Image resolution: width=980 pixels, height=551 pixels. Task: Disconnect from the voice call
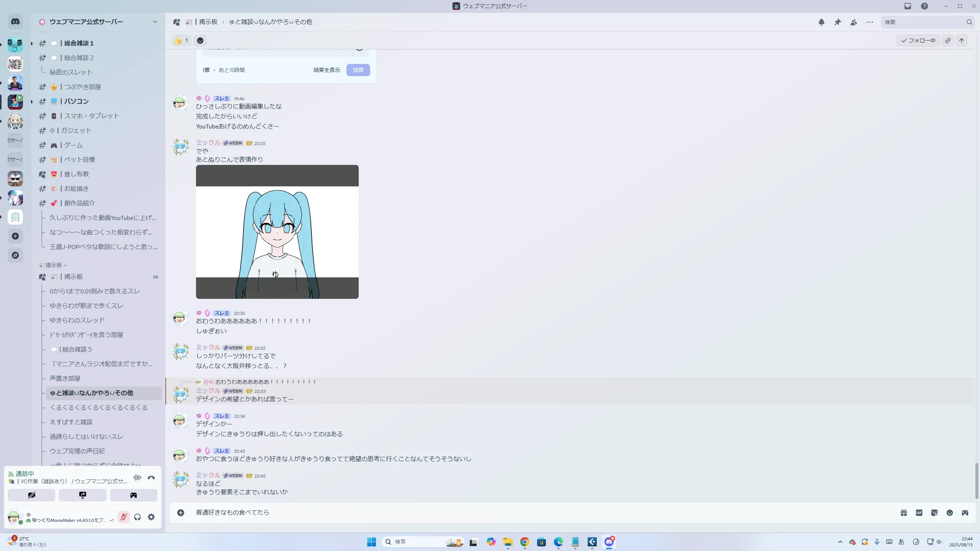151,478
